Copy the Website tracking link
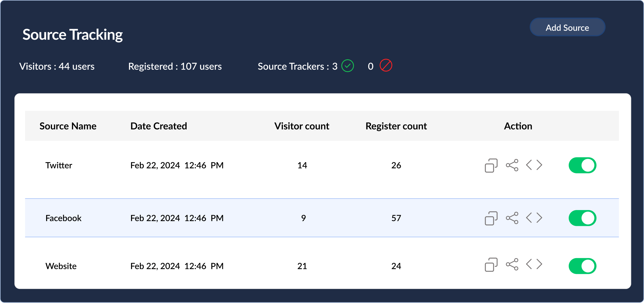This screenshot has height=303, width=644. (x=491, y=265)
